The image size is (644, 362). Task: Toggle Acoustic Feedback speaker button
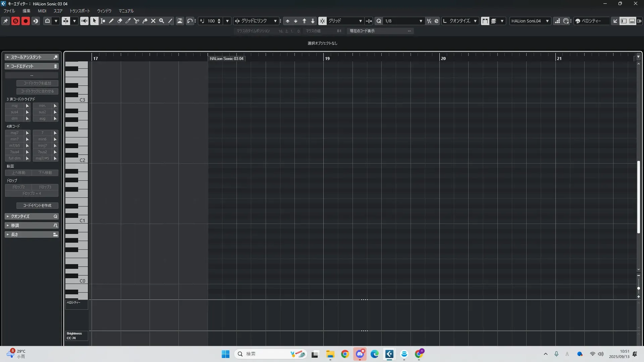click(x=84, y=21)
